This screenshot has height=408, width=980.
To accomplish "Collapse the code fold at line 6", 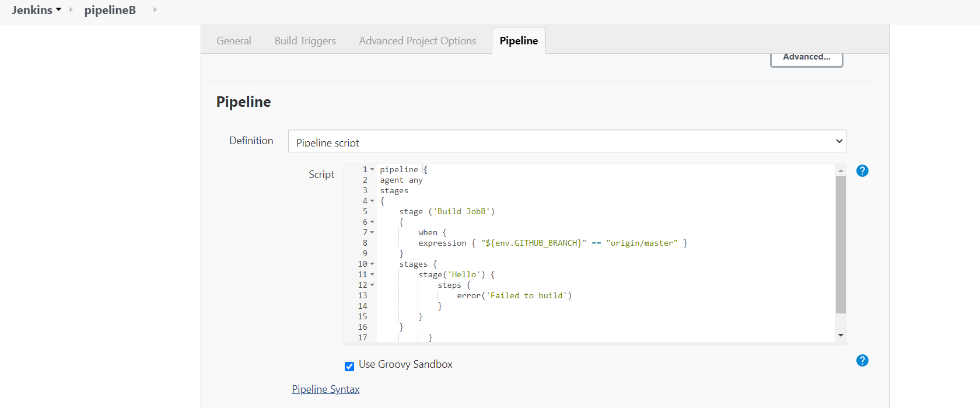I will pyautogui.click(x=372, y=222).
